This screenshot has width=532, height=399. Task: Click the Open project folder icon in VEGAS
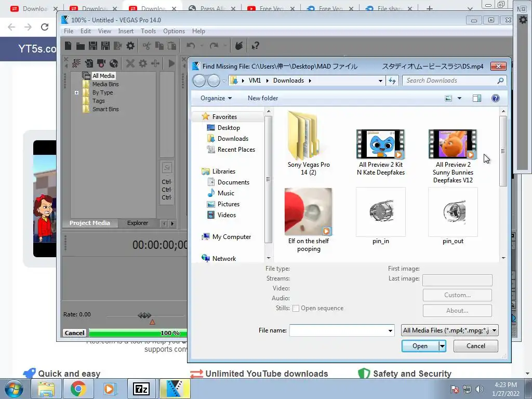(81, 46)
